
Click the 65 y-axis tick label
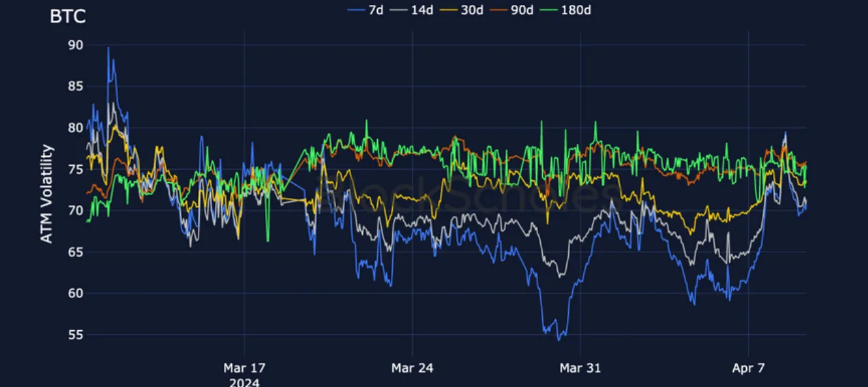(75, 252)
